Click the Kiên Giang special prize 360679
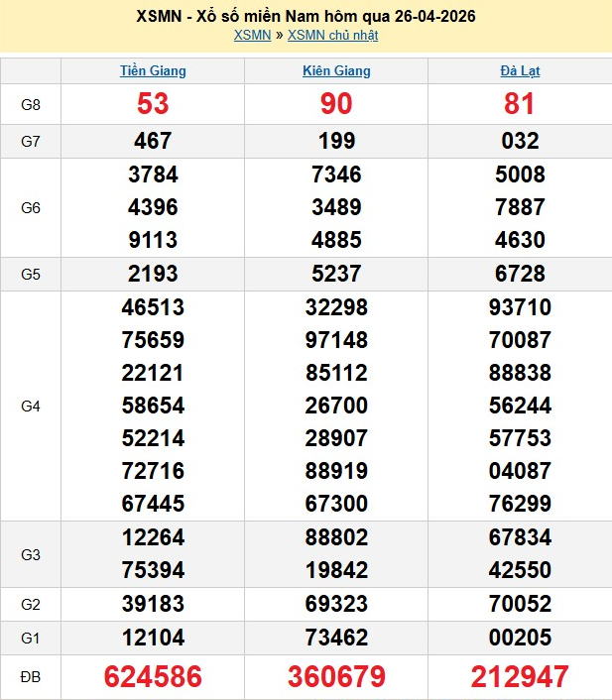This screenshot has height=700, width=612. 336,677
